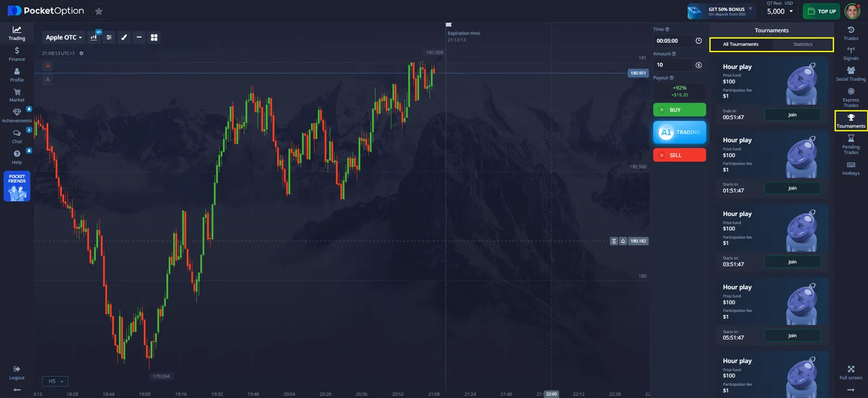
Task: Toggle Full screen mode
Action: pyautogui.click(x=851, y=372)
